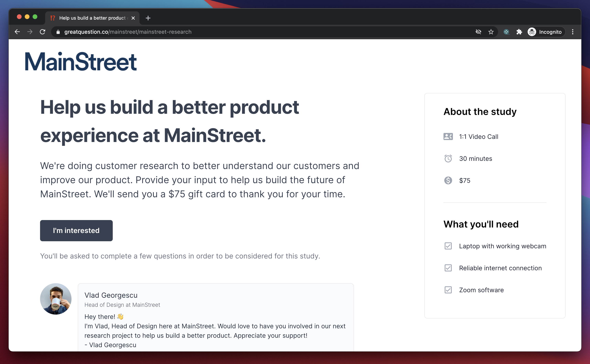Click the MainStreet logo
Screen dimensions: 590x364
(81, 62)
